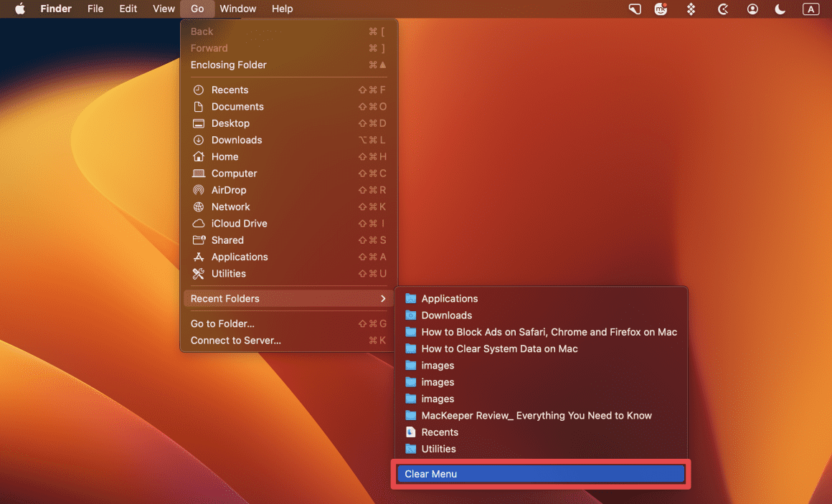Click the keyboard input source icon in menu bar

[x=810, y=9]
